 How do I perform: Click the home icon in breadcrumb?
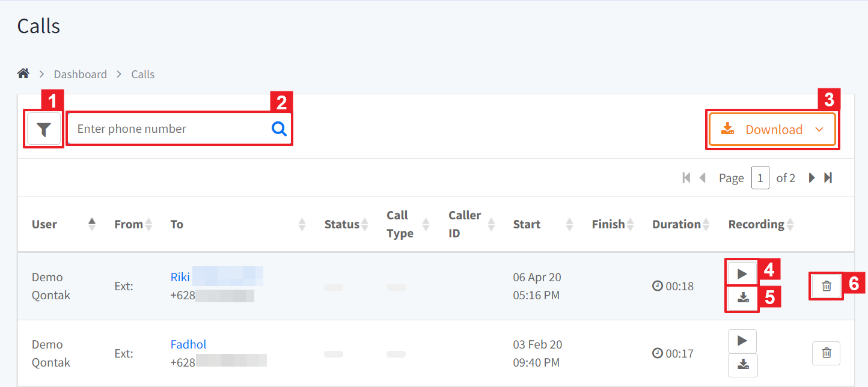pyautogui.click(x=23, y=74)
